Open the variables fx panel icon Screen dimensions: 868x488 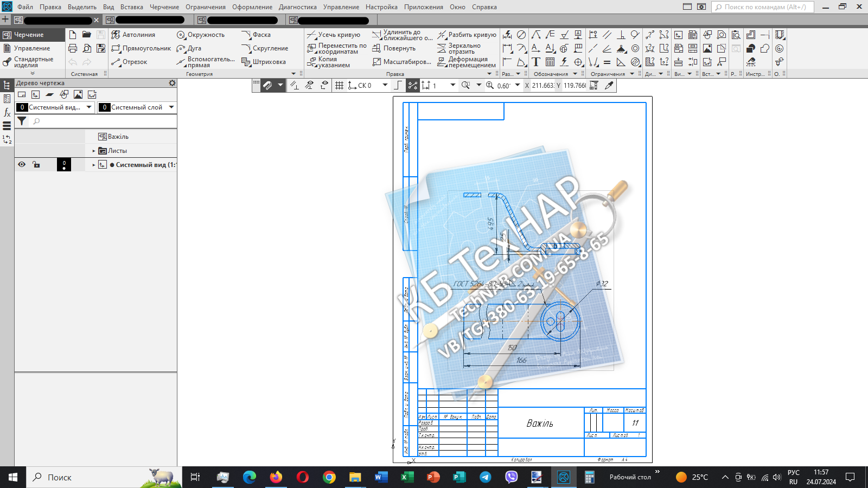click(7, 112)
